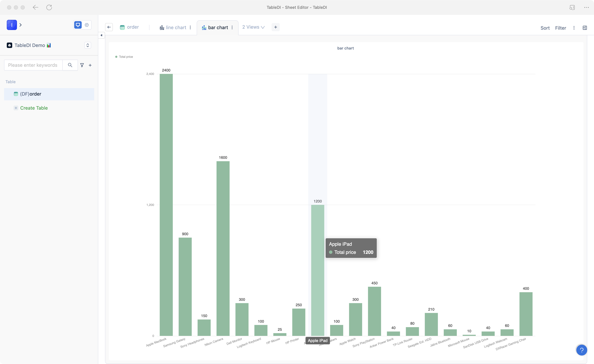Click the magnifier search button

[70, 65]
